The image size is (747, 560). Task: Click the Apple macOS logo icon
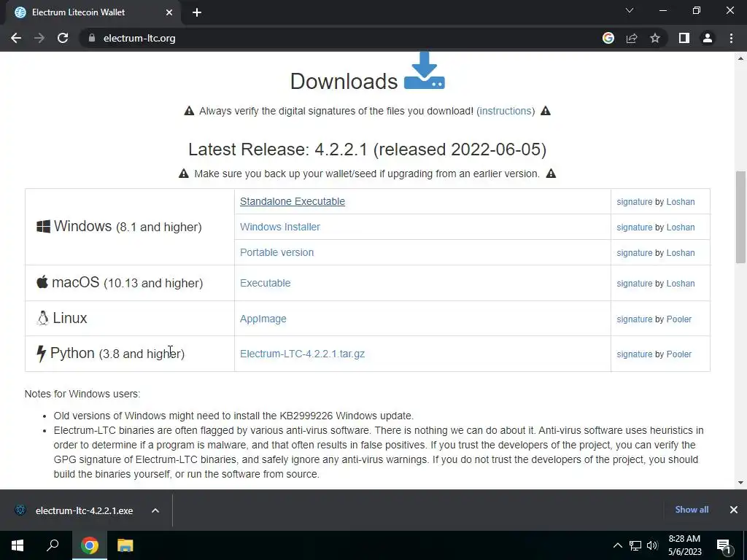42,282
